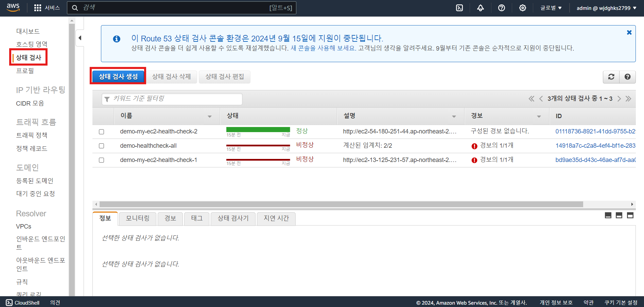Open VPCs in the sidebar
This screenshot has height=307, width=644.
(x=23, y=226)
